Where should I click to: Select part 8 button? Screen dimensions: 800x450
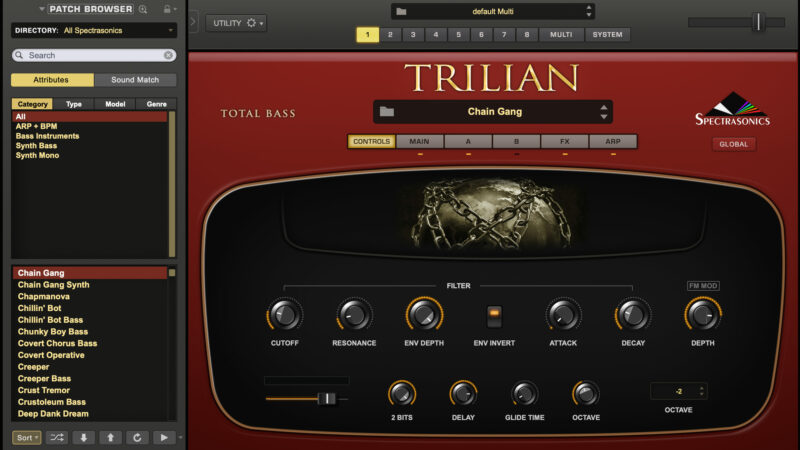(527, 35)
